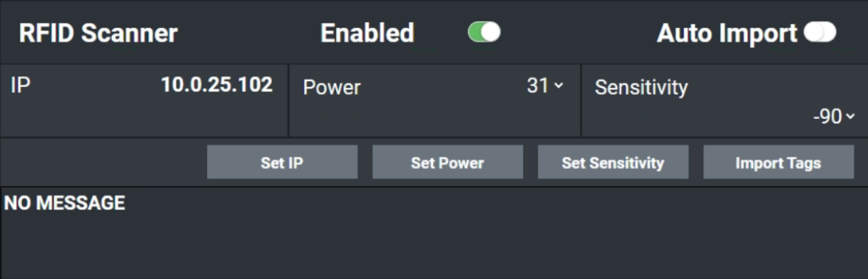This screenshot has height=279, width=868.
Task: Enable the Auto Import toggle
Action: click(x=820, y=32)
